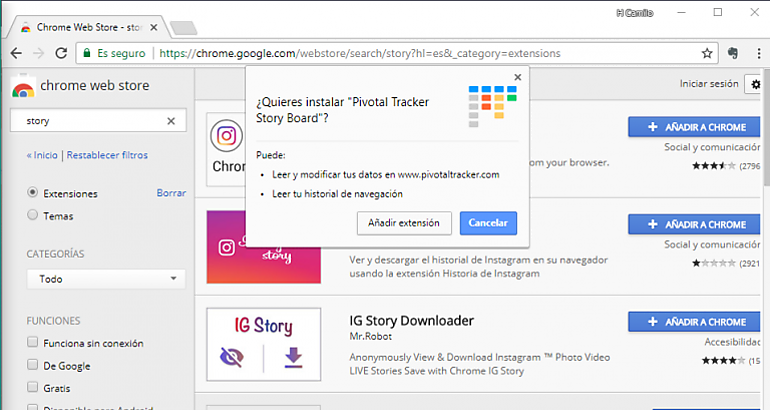Viewport: 770px width, 410px height.
Task: Select the 'Temas' radio button
Action: pyautogui.click(x=32, y=215)
